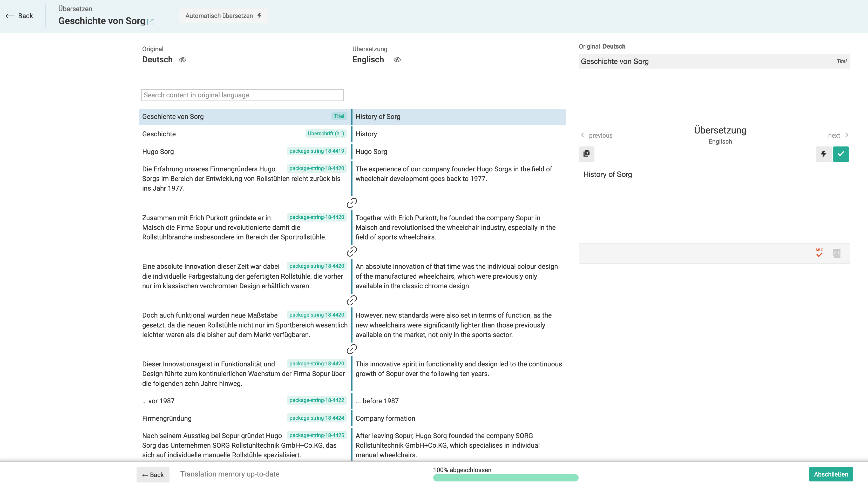Click link icon below the Sopur founding paragraph
This screenshot has height=483, width=868.
coord(351,251)
